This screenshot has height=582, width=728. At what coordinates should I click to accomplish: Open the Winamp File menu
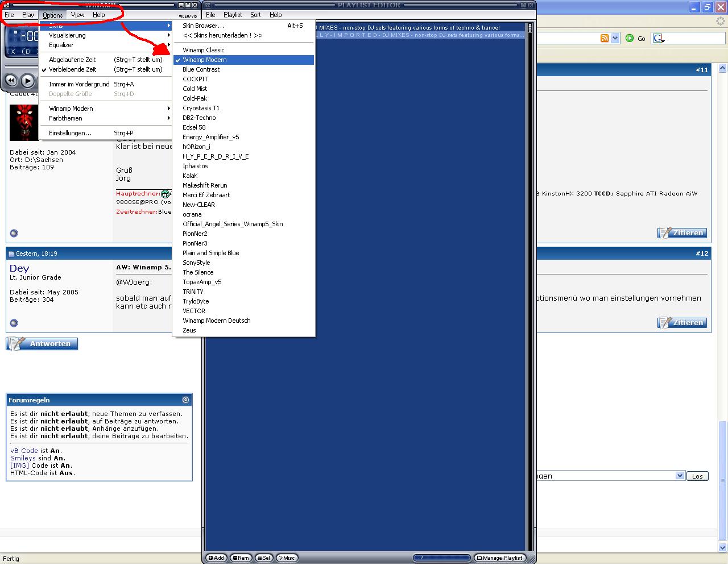pos(10,15)
